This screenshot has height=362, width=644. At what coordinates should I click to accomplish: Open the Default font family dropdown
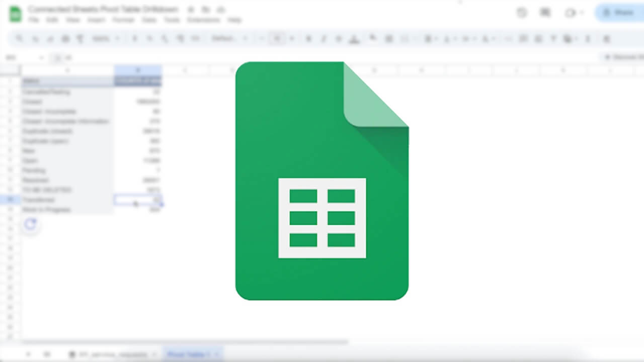click(229, 39)
